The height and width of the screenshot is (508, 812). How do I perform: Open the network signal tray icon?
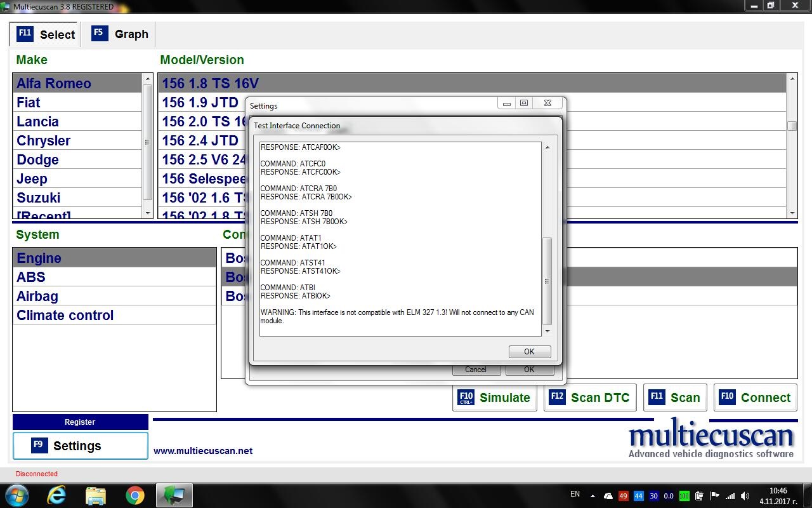(730, 496)
